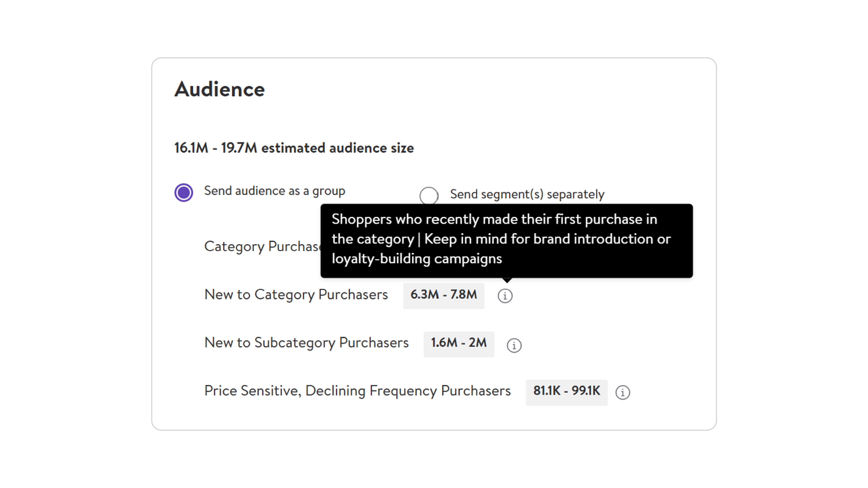
Task: Click info icon beside New to Subcategory Purchasers
Action: pyautogui.click(x=514, y=345)
